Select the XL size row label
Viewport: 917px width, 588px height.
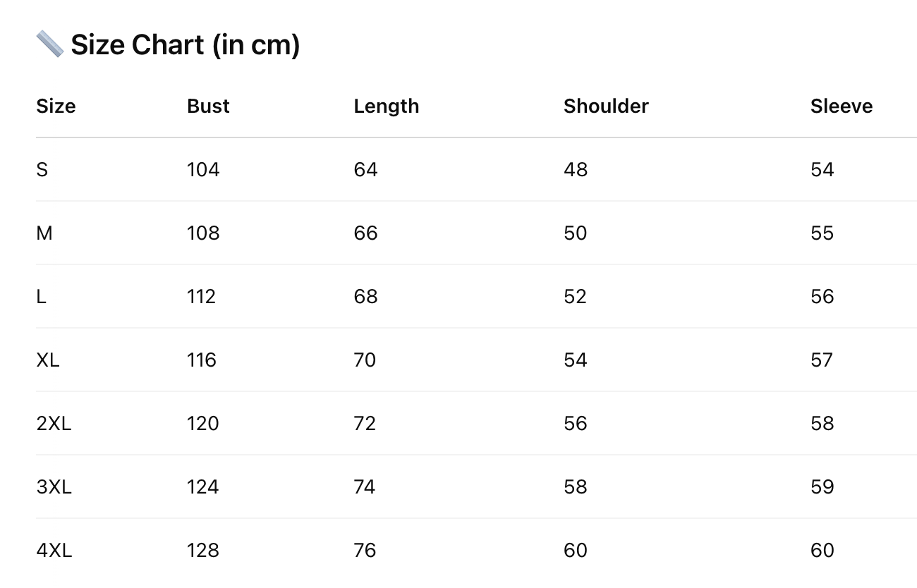[48, 360]
